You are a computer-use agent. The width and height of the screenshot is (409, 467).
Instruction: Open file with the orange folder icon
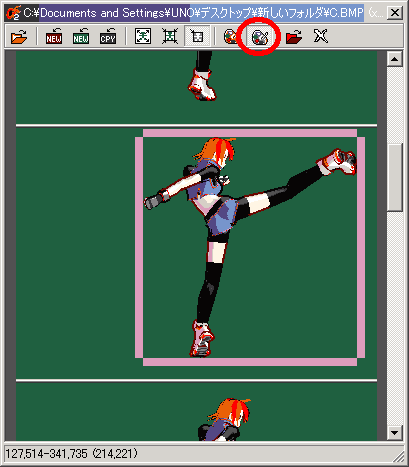19,36
